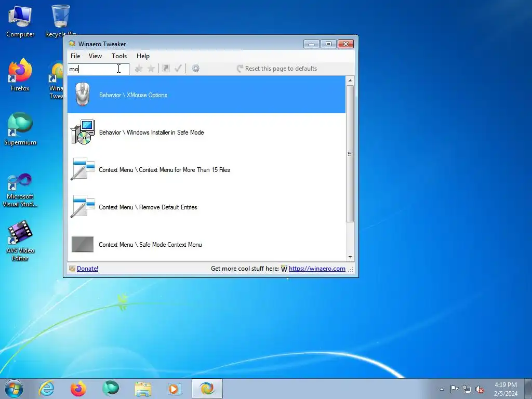This screenshot has width=532, height=399.
Task: Click the search box containing 'mo'
Action: 98,69
